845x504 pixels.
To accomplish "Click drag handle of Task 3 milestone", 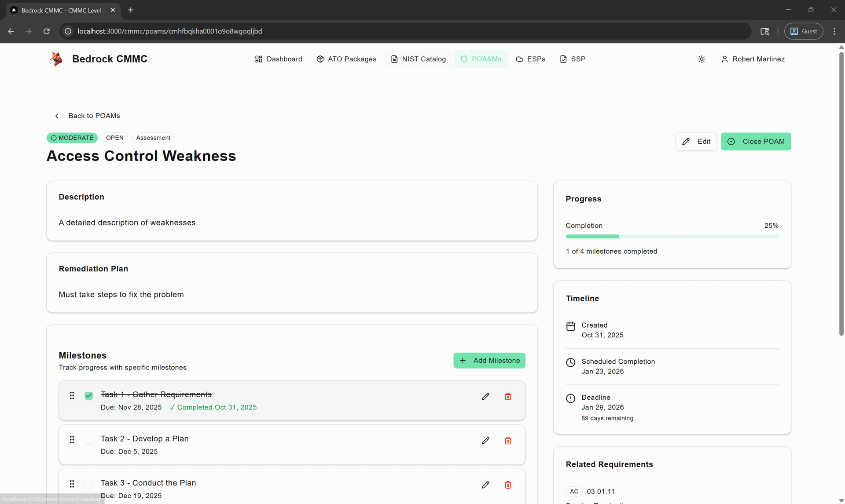I will coord(72,484).
